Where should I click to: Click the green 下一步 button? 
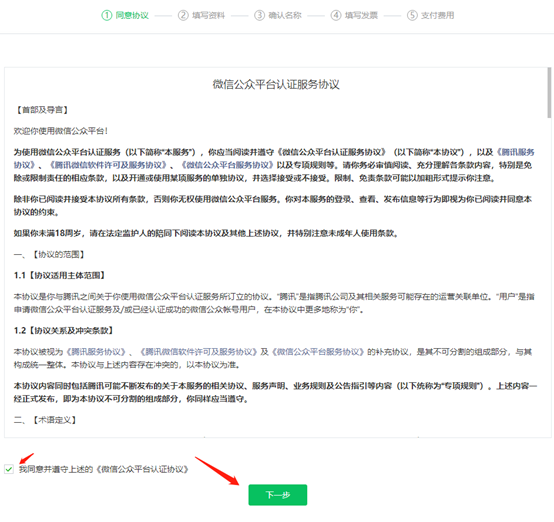[278, 495]
